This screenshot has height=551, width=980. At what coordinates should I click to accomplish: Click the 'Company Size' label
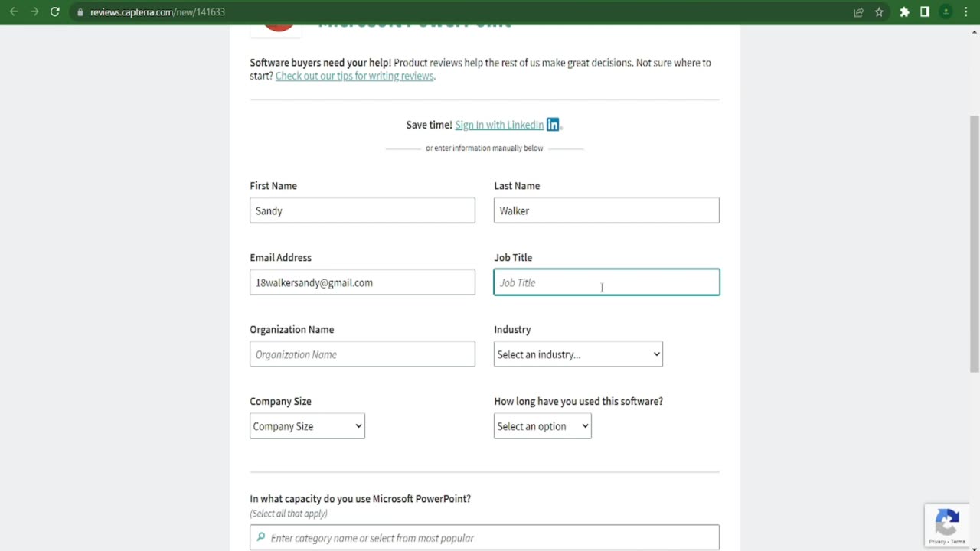(x=280, y=402)
